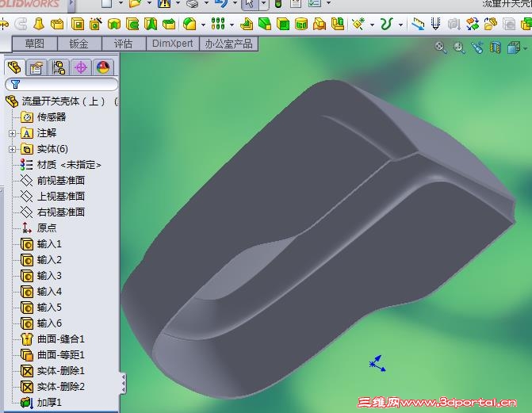Open the Fillet dropdown arrow

(203, 25)
